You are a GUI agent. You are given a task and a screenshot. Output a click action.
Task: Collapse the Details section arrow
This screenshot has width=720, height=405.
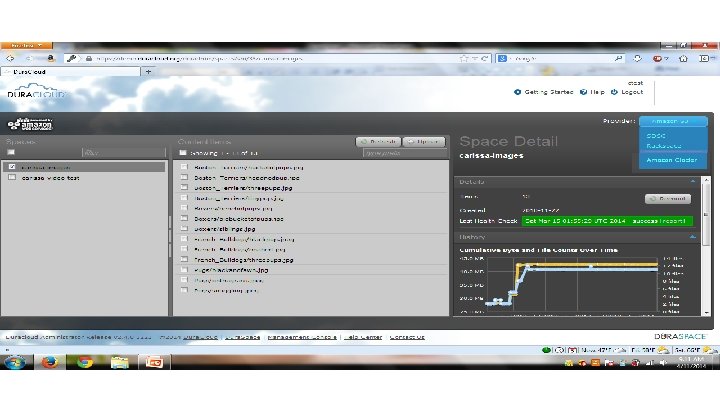point(692,182)
